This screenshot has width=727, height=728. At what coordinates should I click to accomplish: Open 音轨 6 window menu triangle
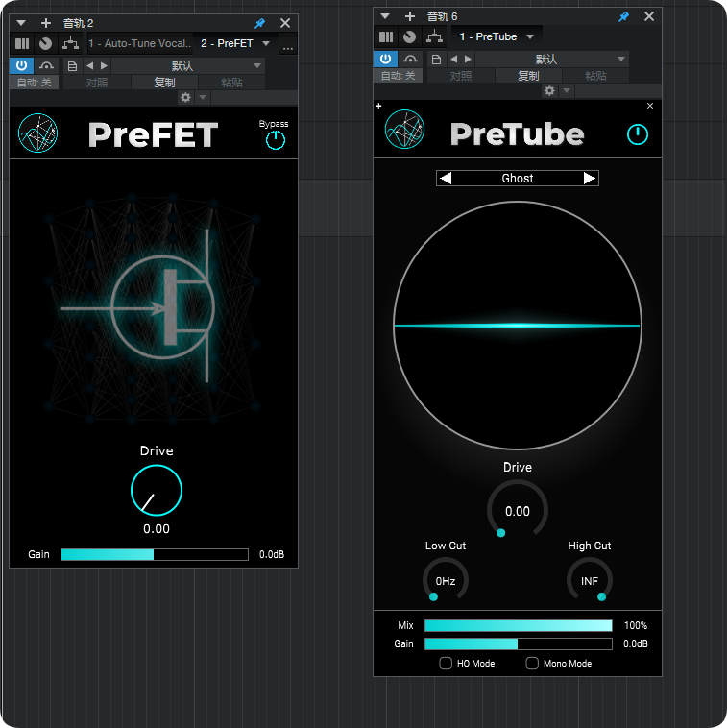385,16
